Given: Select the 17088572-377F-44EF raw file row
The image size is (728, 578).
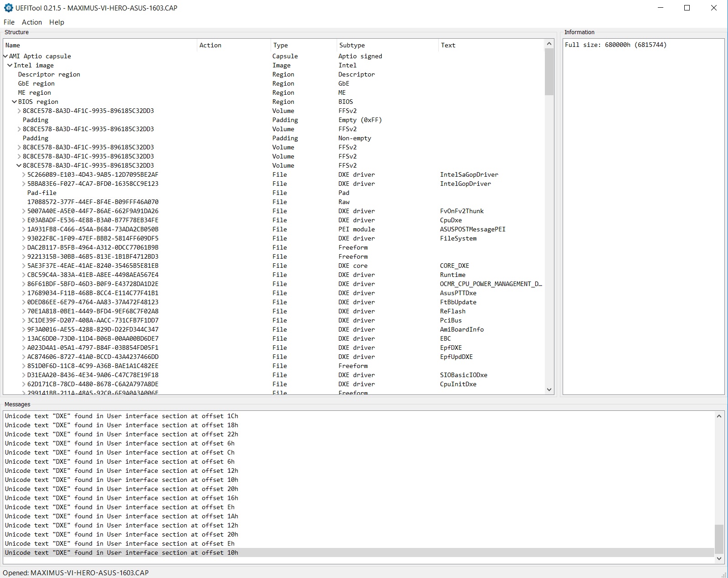Looking at the screenshot, I should pyautogui.click(x=273, y=202).
